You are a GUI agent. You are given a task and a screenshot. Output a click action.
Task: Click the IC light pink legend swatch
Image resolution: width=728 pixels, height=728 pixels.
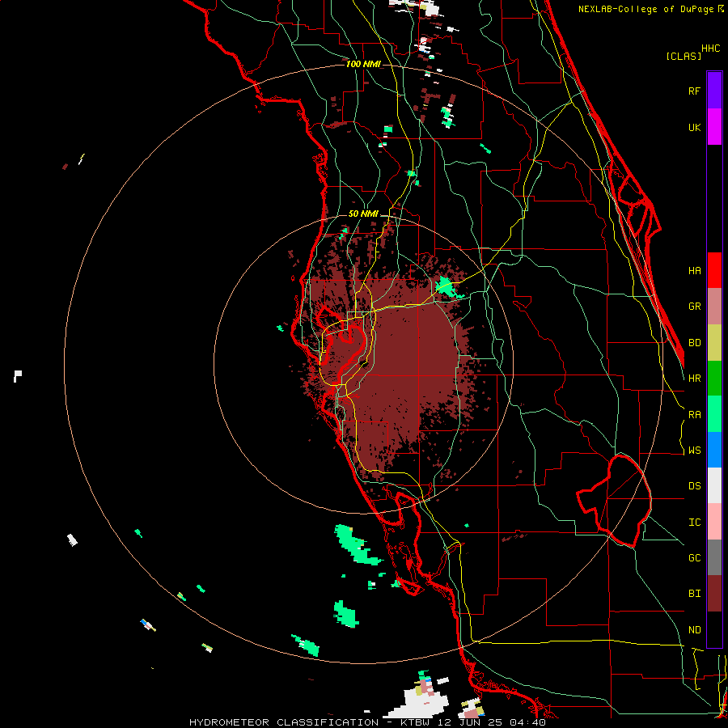(x=714, y=522)
